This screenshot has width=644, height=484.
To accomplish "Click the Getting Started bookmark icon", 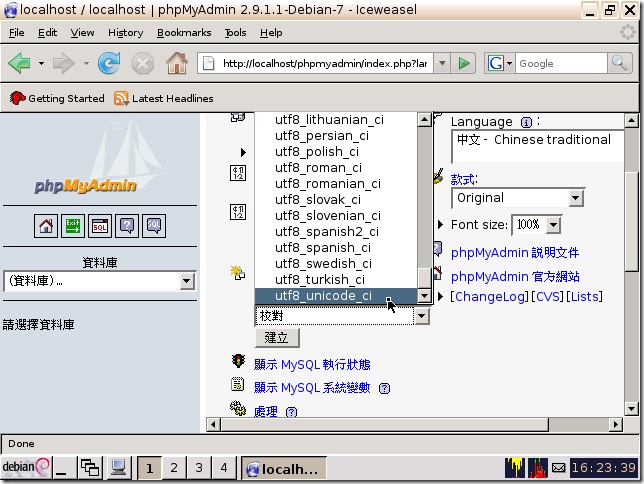I will [x=17, y=98].
